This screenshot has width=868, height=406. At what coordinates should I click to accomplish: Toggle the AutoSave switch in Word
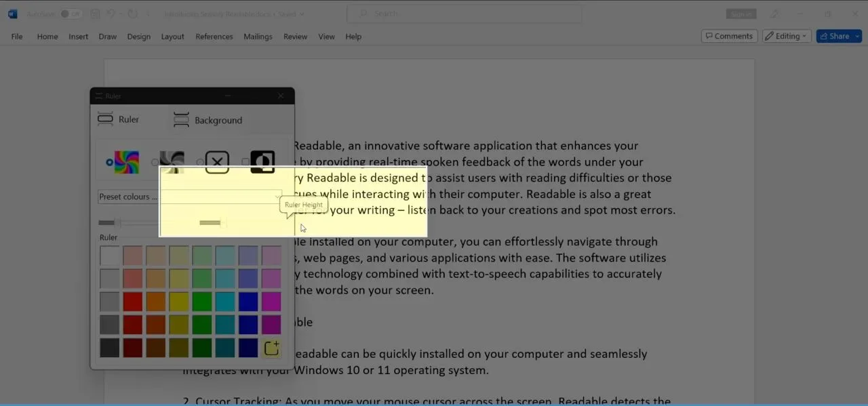click(x=71, y=14)
